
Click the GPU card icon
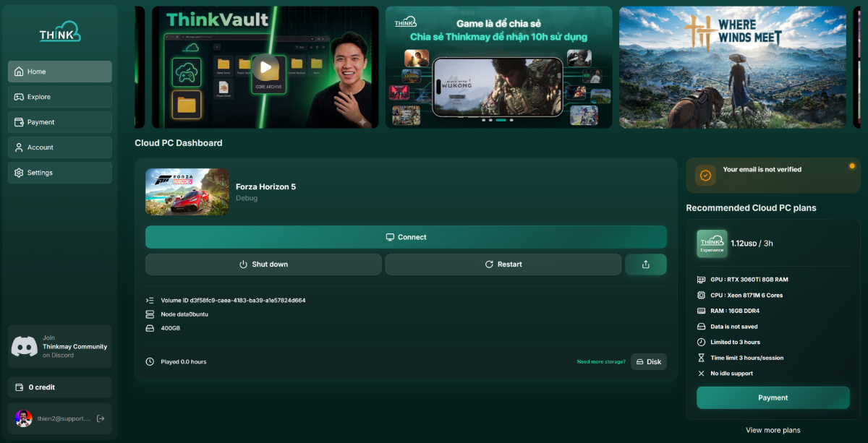click(701, 280)
